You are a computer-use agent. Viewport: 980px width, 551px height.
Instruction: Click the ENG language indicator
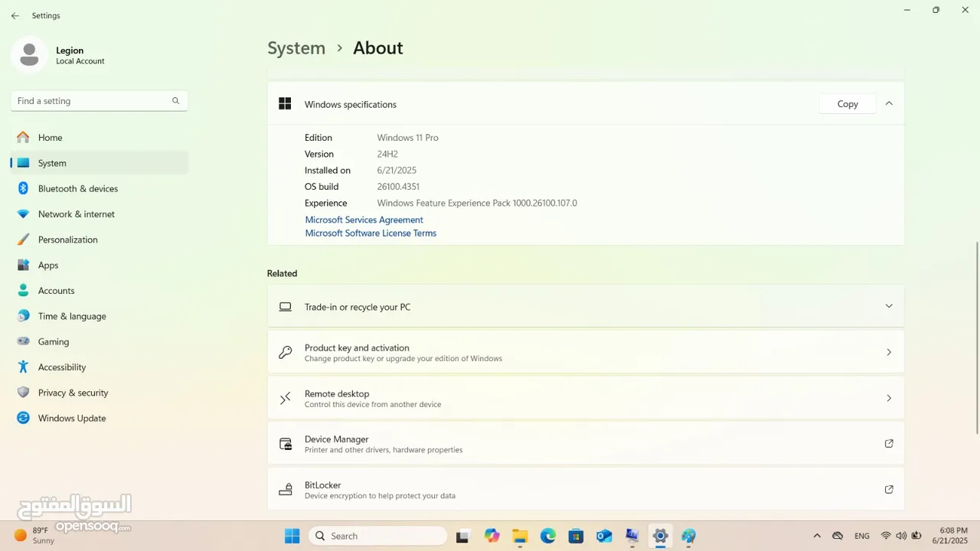pos(861,536)
